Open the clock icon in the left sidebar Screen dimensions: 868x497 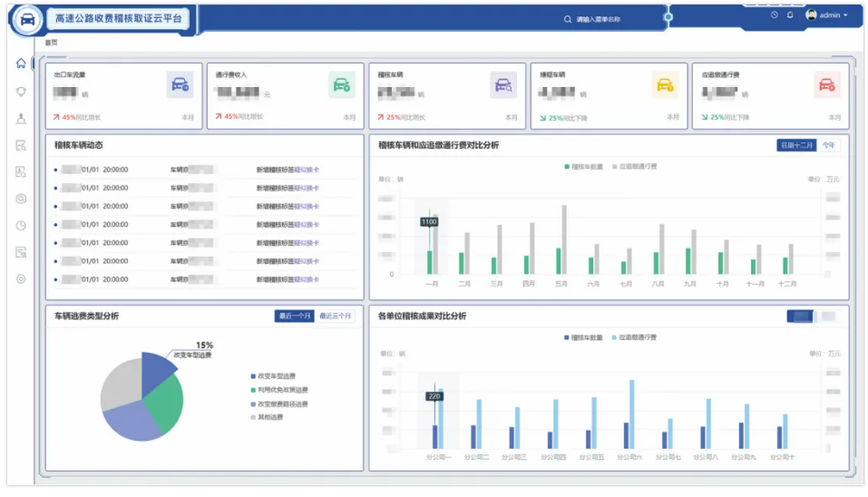pyautogui.click(x=21, y=225)
